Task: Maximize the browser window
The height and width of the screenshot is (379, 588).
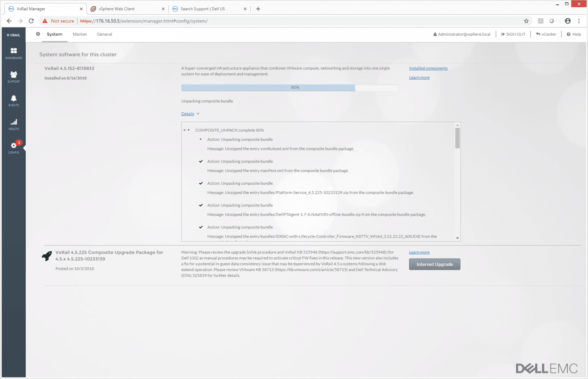Action: click(567, 4)
